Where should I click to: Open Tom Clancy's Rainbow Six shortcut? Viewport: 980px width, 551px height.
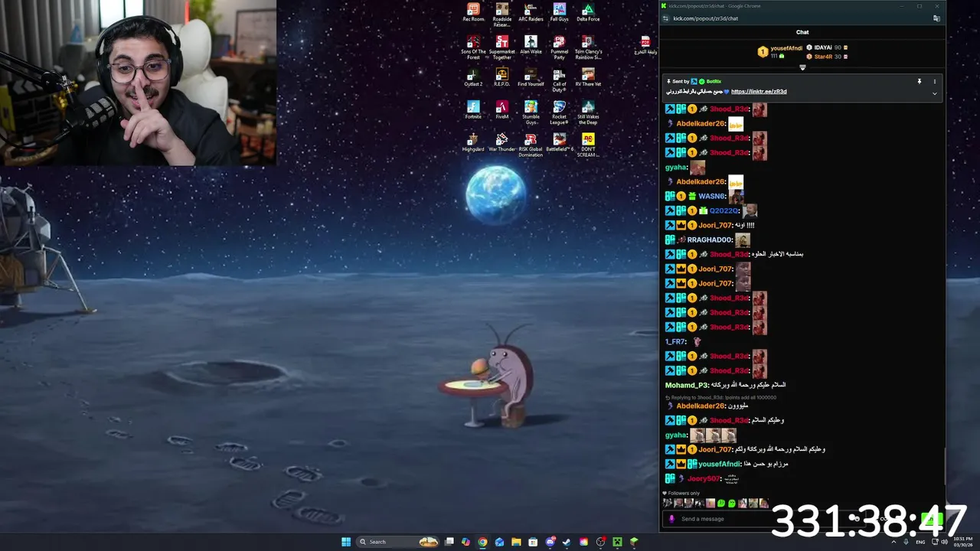click(588, 47)
